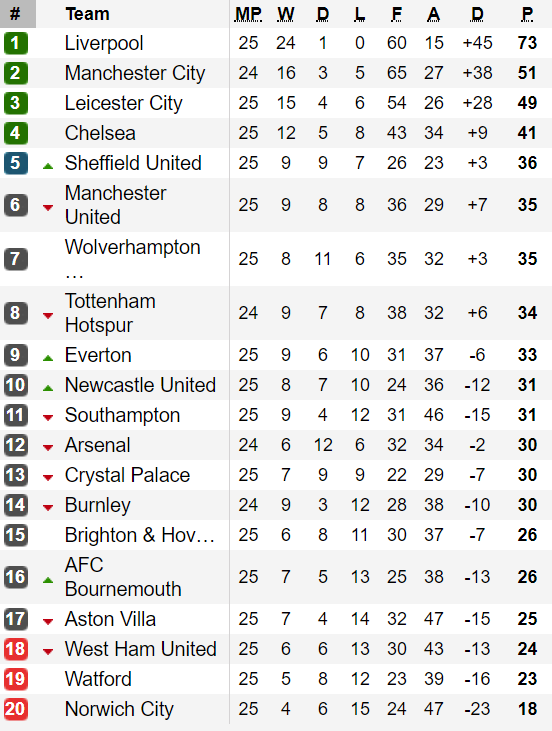552x731 pixels.
Task: Click the blue rank 5 badge
Action: coord(15,163)
